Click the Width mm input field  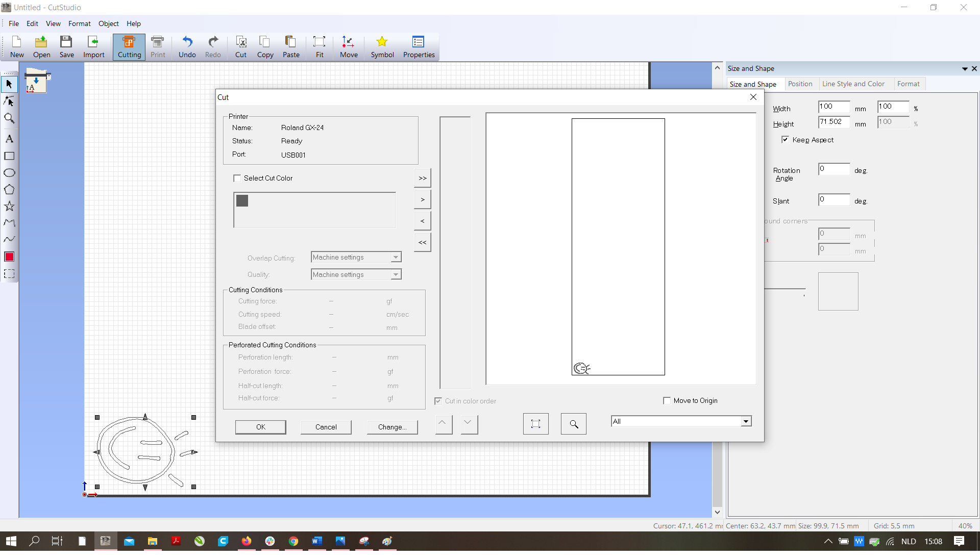click(x=834, y=107)
